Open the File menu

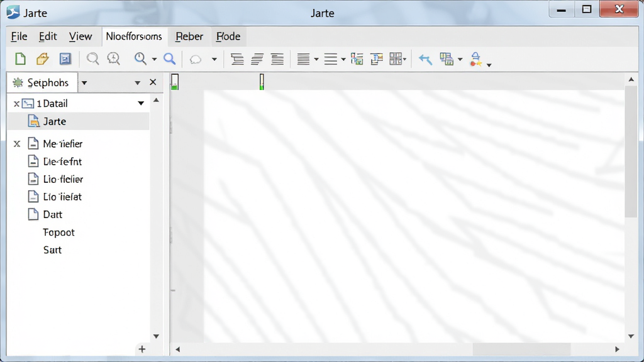tap(19, 36)
